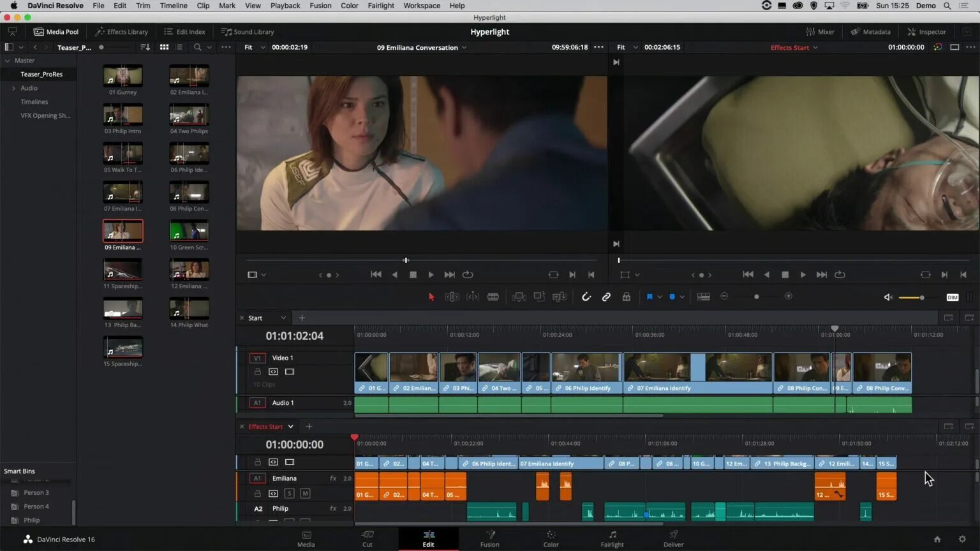Open the source viewer Fit zoom dropdown
Viewport: 980px width, 551px height.
coord(254,47)
